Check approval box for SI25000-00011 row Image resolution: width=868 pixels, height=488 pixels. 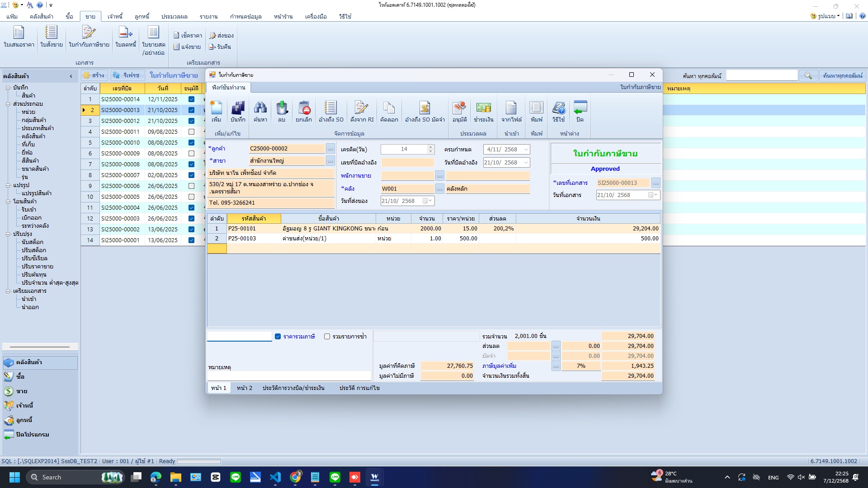[191, 132]
